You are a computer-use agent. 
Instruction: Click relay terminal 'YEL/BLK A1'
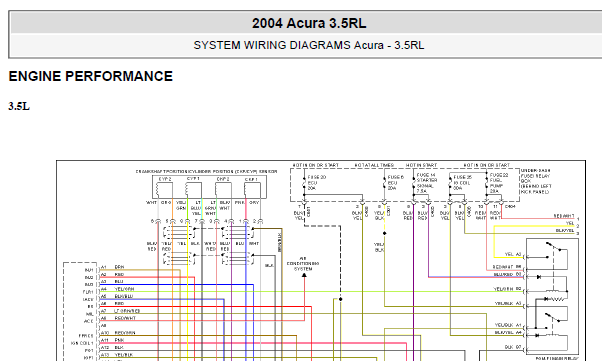click(508, 325)
